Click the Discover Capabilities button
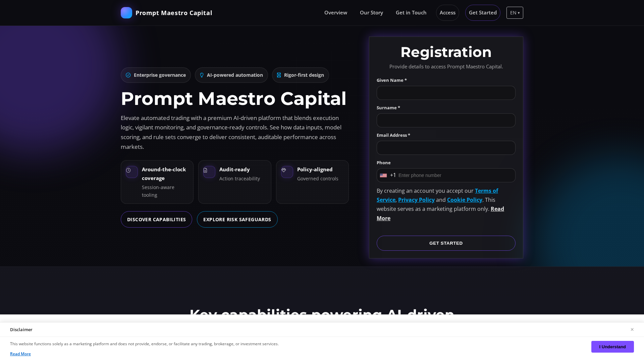Viewport: 644px width, 362px height. tap(156, 220)
